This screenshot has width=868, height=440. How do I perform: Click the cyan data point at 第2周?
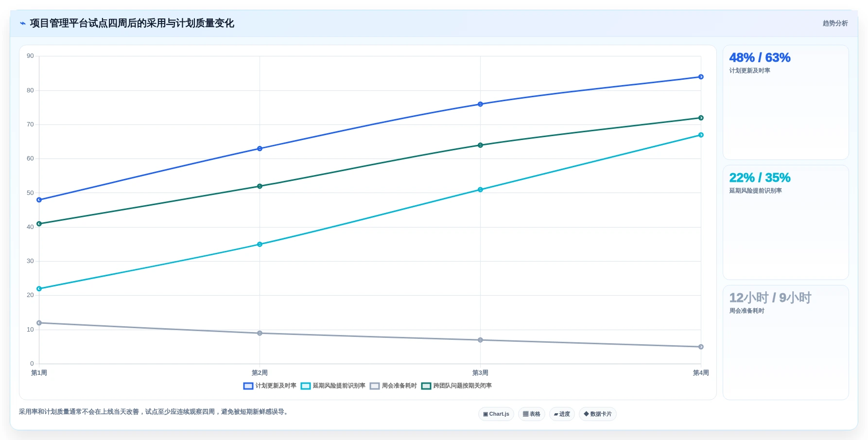pyautogui.click(x=260, y=245)
